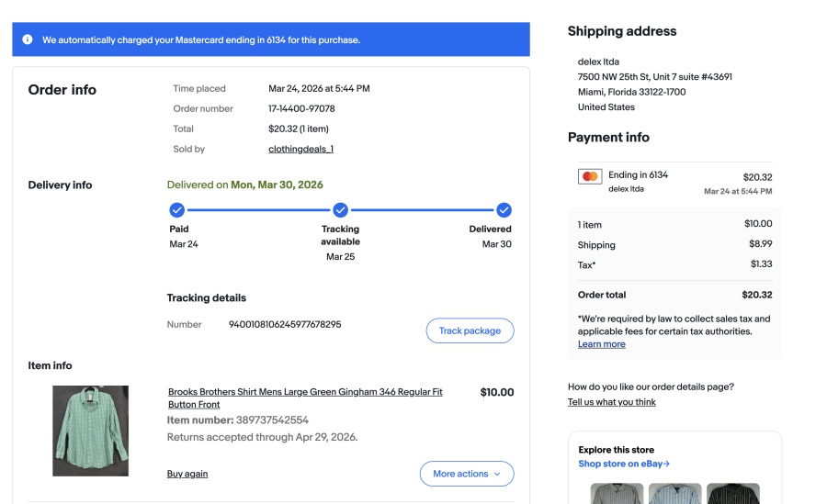Click the progress line between Paid and Tracking
Screen dimensions: 827x504
pyautogui.click(x=258, y=210)
